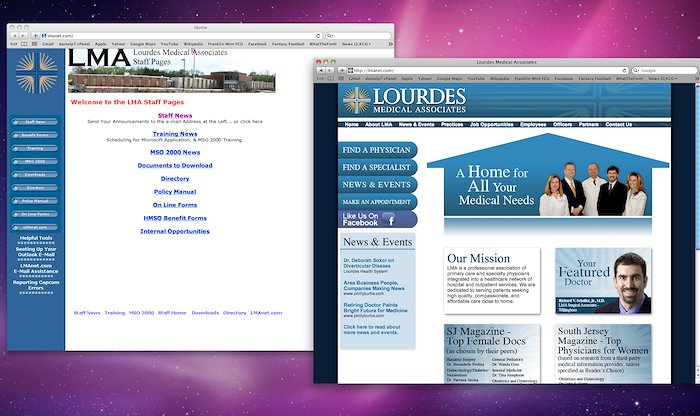Click reload icon in Home window address bar
The width and height of the screenshot is (700, 416).
pyautogui.click(x=318, y=36)
